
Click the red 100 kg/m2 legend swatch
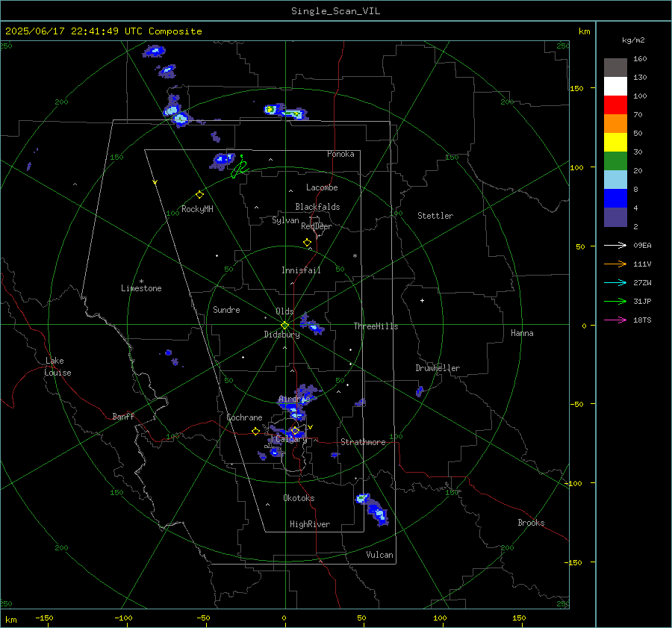point(615,105)
